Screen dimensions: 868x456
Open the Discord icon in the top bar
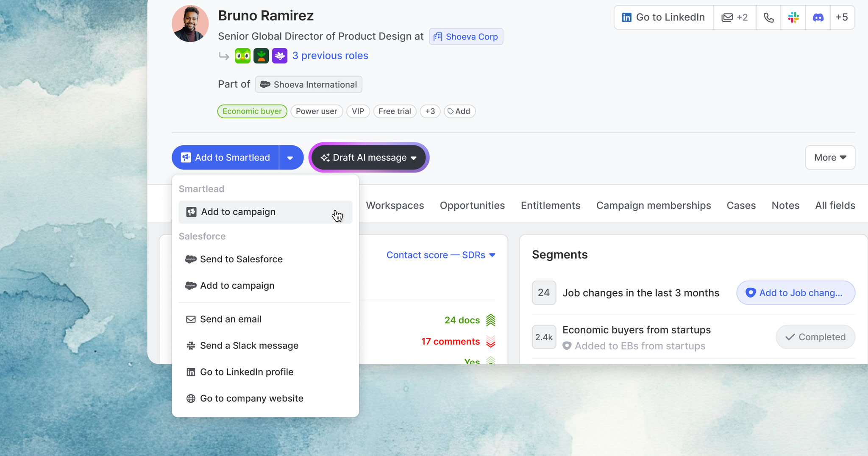(818, 17)
